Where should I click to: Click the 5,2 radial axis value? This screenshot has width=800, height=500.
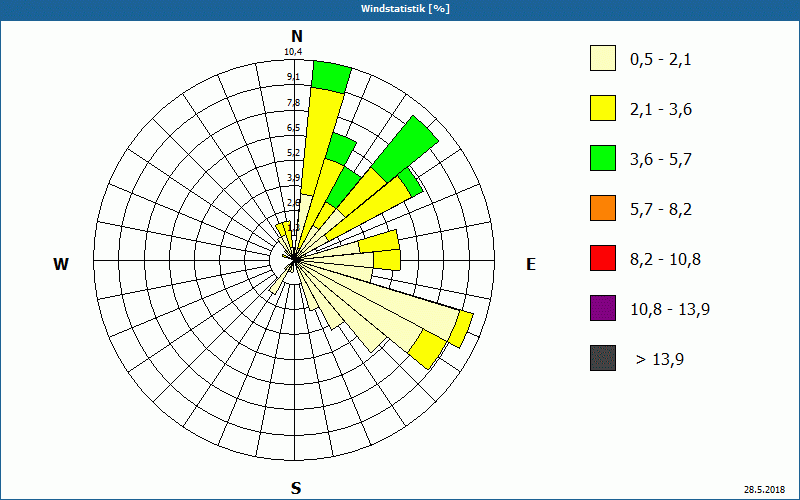pyautogui.click(x=293, y=153)
